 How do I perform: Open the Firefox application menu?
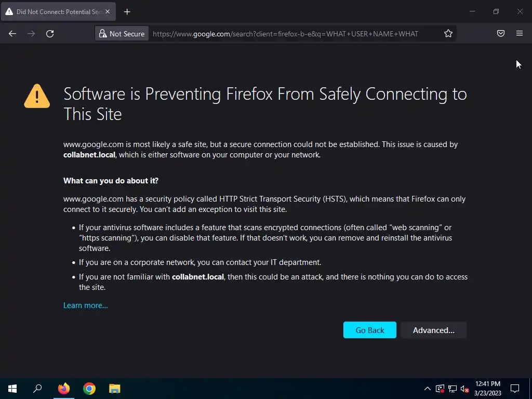point(519,33)
